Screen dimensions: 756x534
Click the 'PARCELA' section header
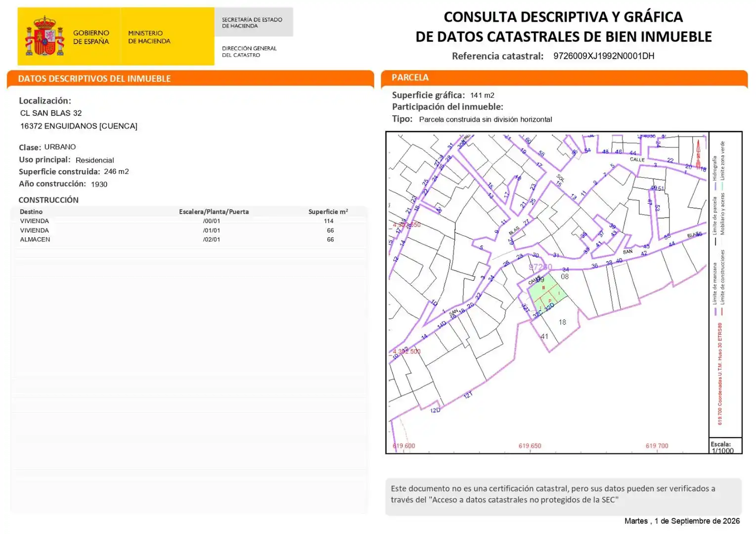[x=410, y=78]
